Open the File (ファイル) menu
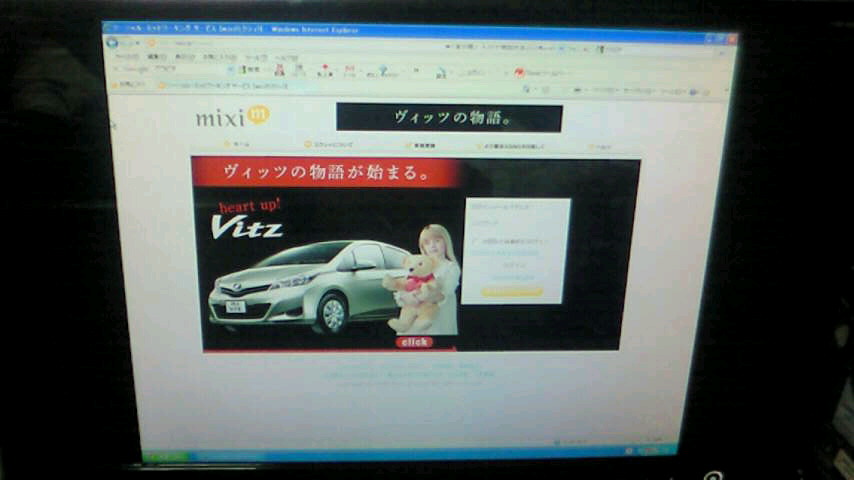This screenshot has width=854, height=480. (x=127, y=56)
